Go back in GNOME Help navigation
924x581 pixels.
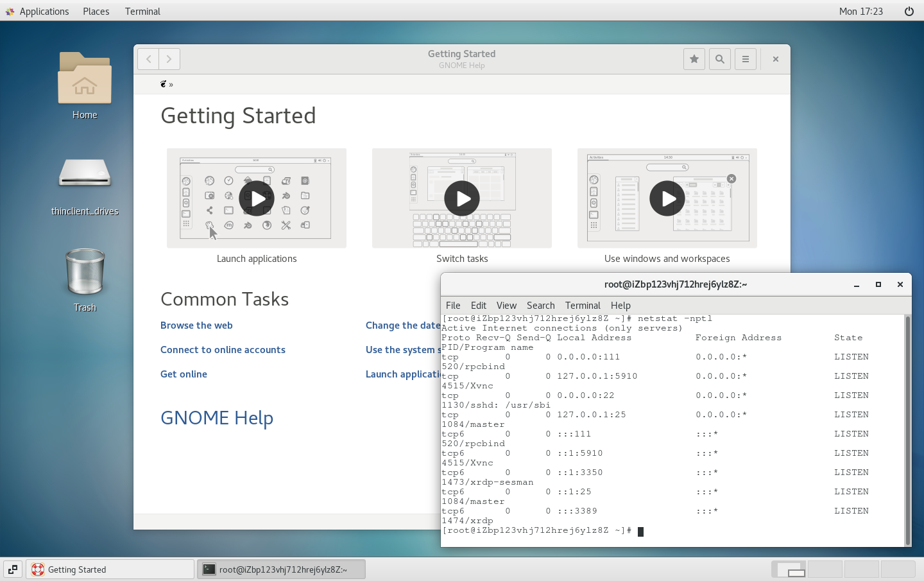coord(148,59)
